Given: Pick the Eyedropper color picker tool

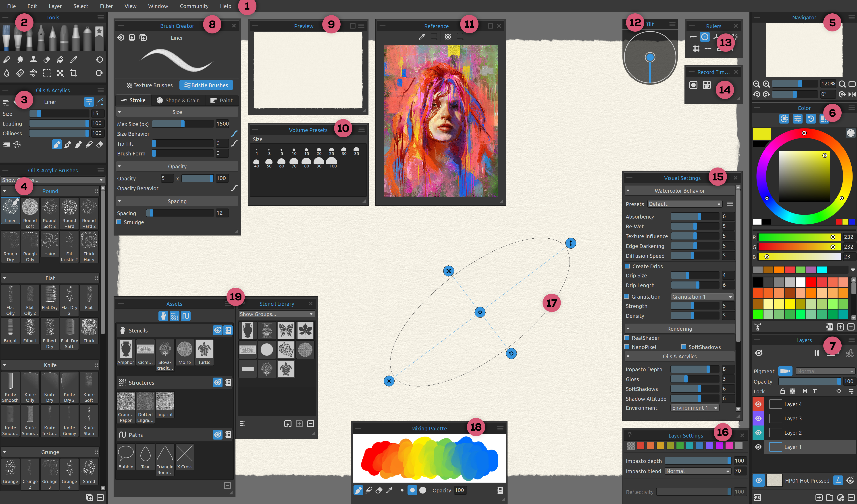Looking at the screenshot, I should pos(73,60).
